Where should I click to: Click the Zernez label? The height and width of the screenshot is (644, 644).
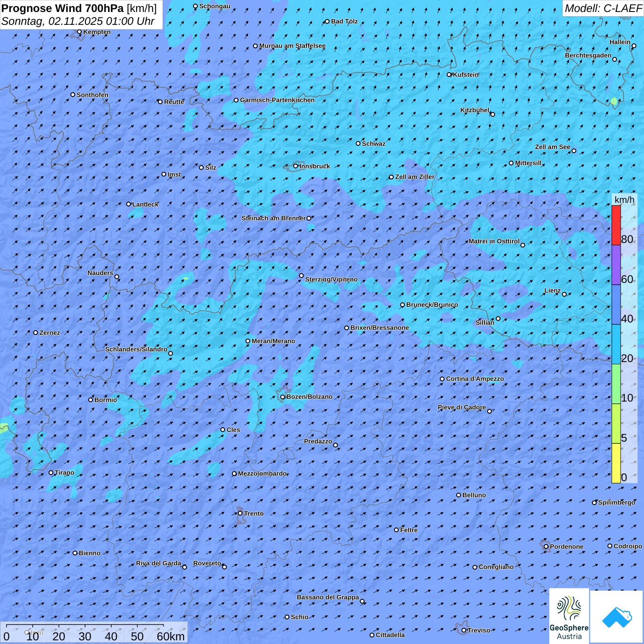point(50,333)
